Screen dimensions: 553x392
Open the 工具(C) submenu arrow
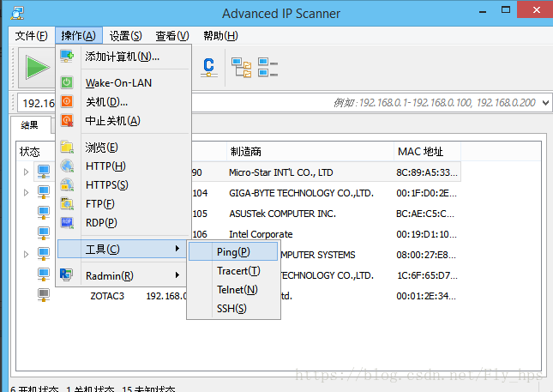pyautogui.click(x=177, y=249)
